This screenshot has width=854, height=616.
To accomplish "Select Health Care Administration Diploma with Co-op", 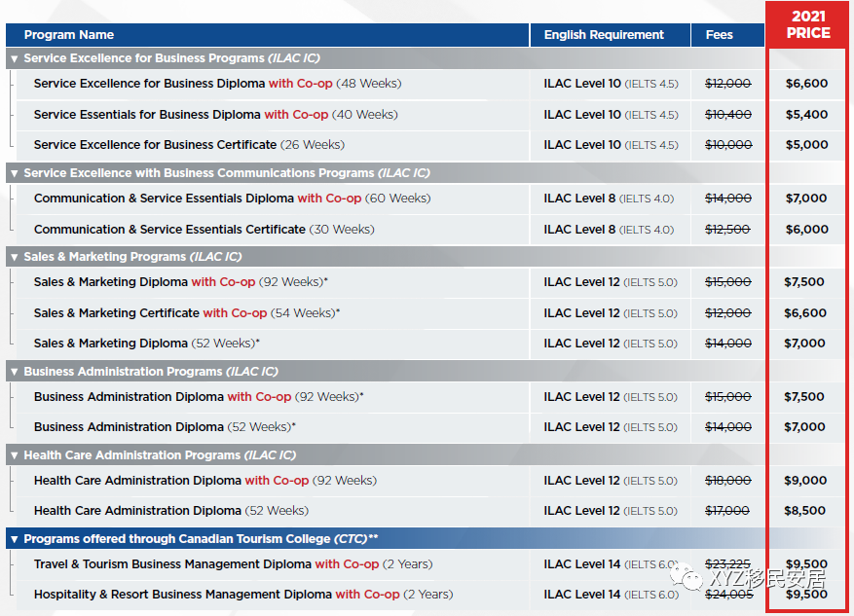I will [205, 481].
